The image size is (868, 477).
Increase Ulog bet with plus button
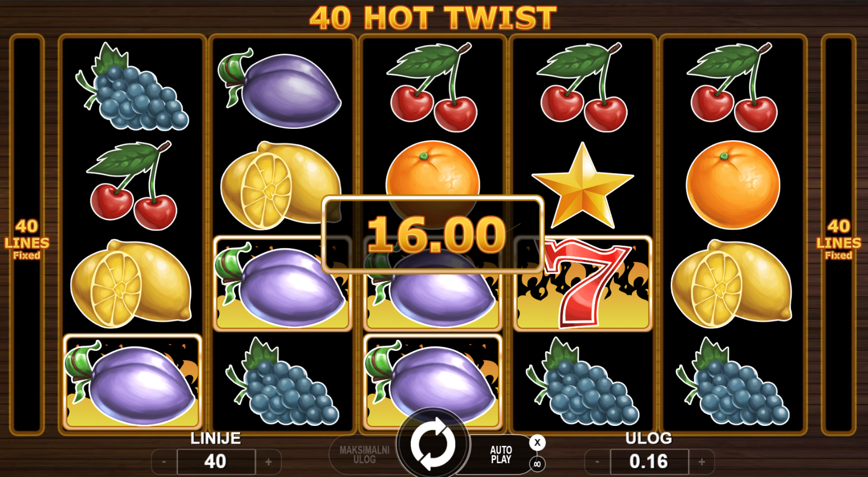click(702, 462)
